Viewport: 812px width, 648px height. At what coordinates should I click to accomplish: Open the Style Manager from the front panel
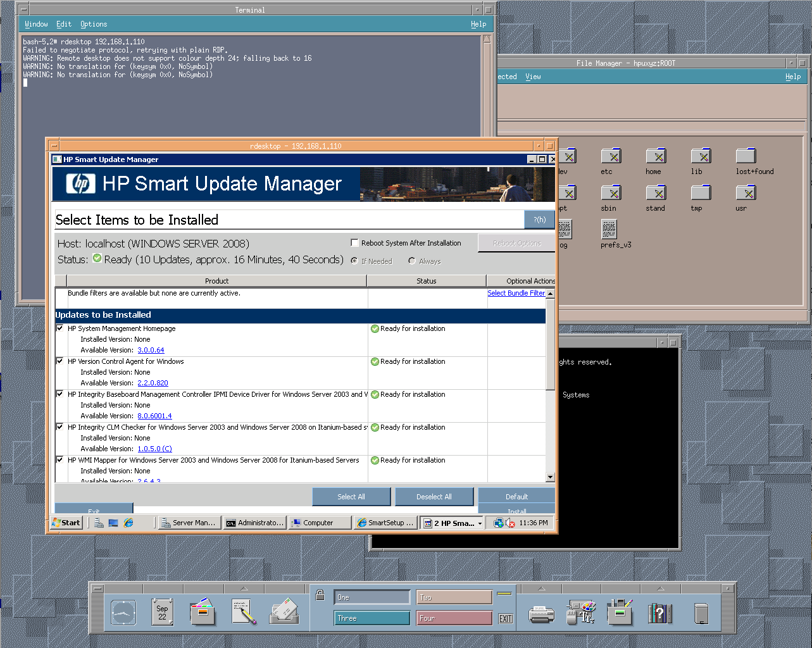[580, 613]
